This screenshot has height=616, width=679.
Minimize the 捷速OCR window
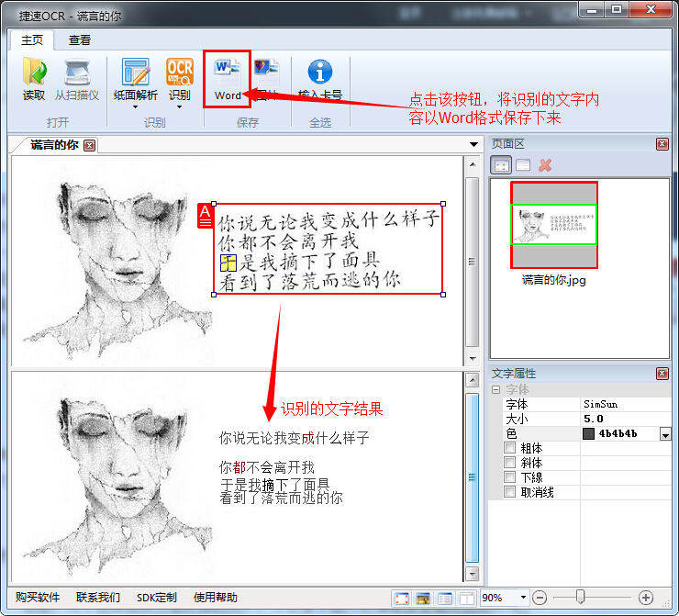coord(592,9)
